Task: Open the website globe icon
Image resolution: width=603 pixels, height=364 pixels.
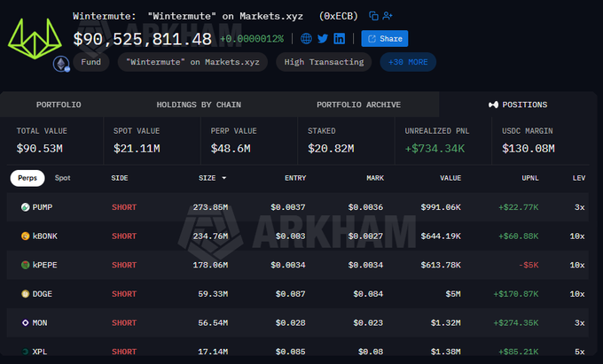Action: pos(306,38)
